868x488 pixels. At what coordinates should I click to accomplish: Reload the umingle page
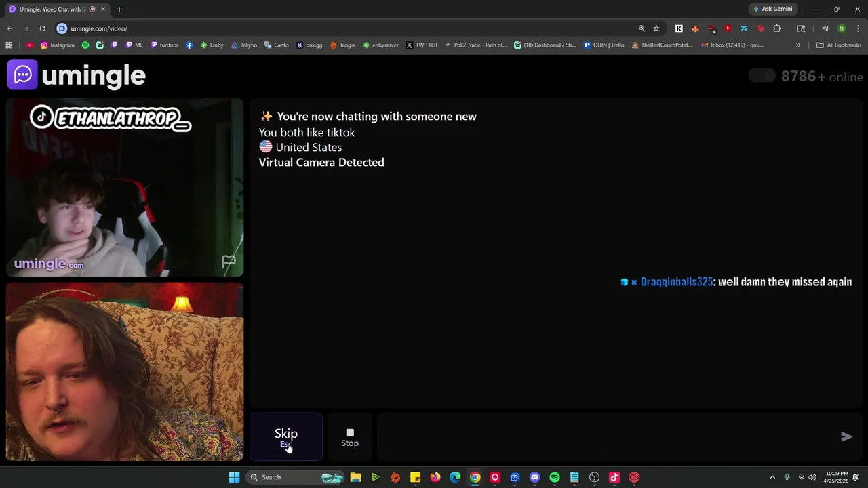point(42,28)
